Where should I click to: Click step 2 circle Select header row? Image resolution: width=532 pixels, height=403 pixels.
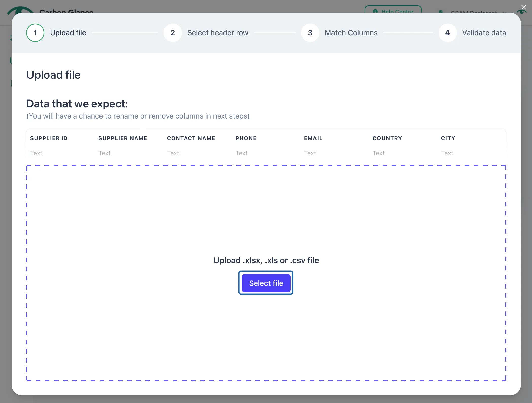[173, 33]
